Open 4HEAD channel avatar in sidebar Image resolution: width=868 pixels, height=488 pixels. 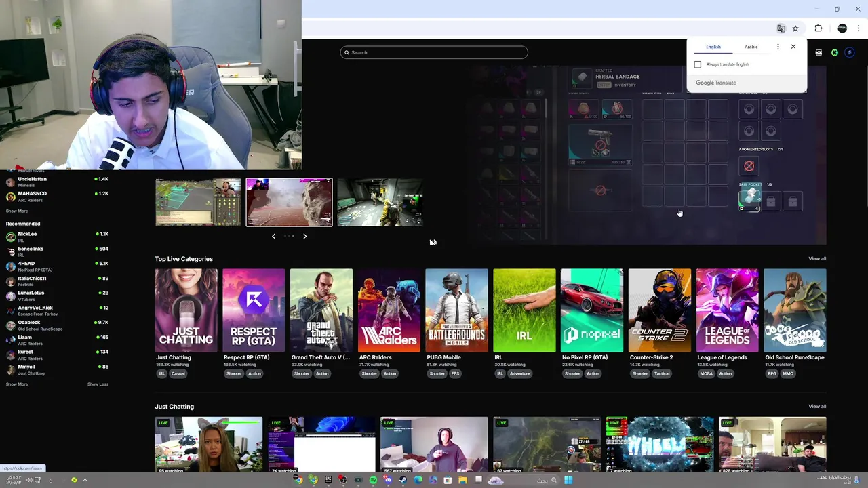click(10, 266)
